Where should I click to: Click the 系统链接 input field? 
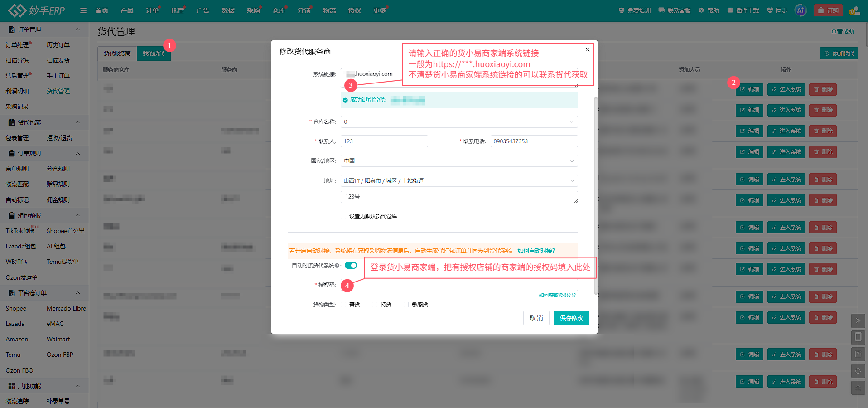(x=459, y=78)
